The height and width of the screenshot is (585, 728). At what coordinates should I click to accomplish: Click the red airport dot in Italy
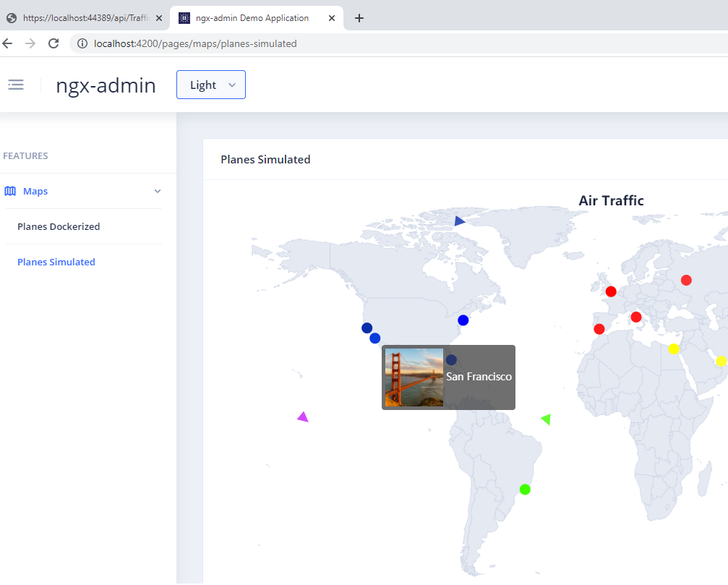[636, 317]
